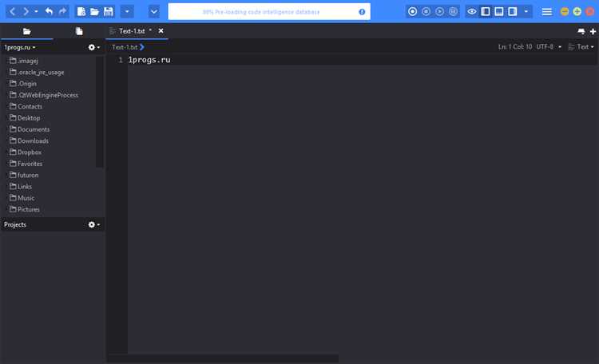
Task: Create a new file with toolbar icon
Action: coord(81,11)
